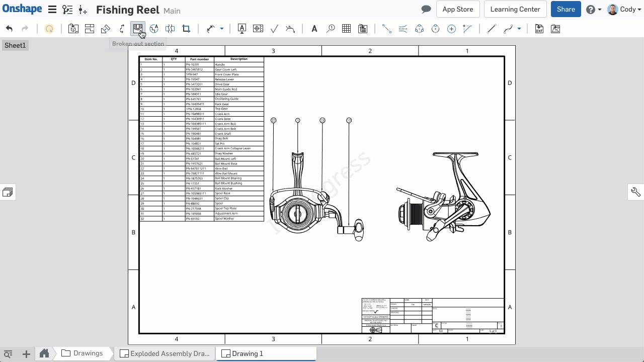Select the Crop view tool
The image size is (644, 362).
(186, 29)
